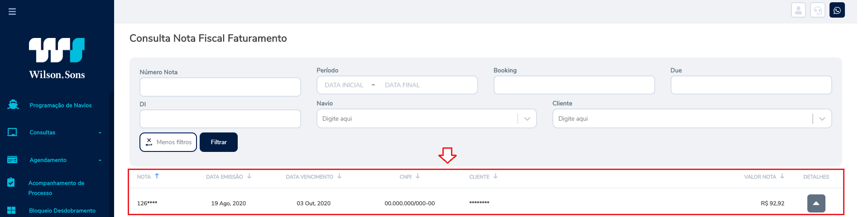This screenshot has height=217, width=868.
Task: Sort by Nota column arrow
Action: pos(157,176)
